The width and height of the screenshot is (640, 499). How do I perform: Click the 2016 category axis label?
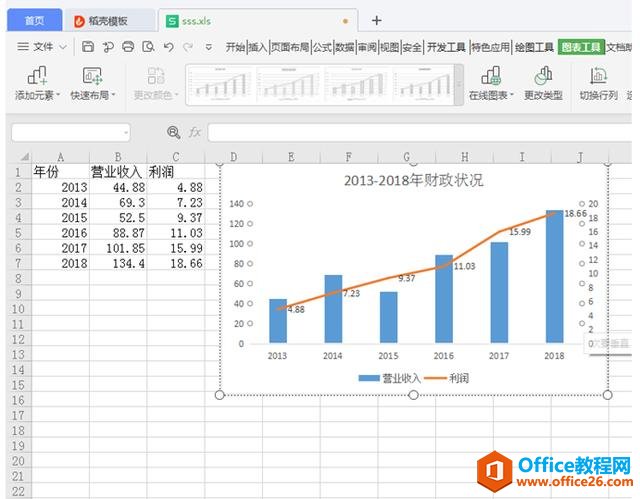[x=444, y=356]
